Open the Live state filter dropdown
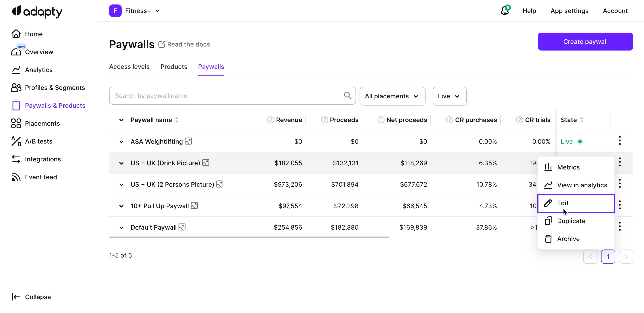This screenshot has width=644, height=313. [449, 96]
